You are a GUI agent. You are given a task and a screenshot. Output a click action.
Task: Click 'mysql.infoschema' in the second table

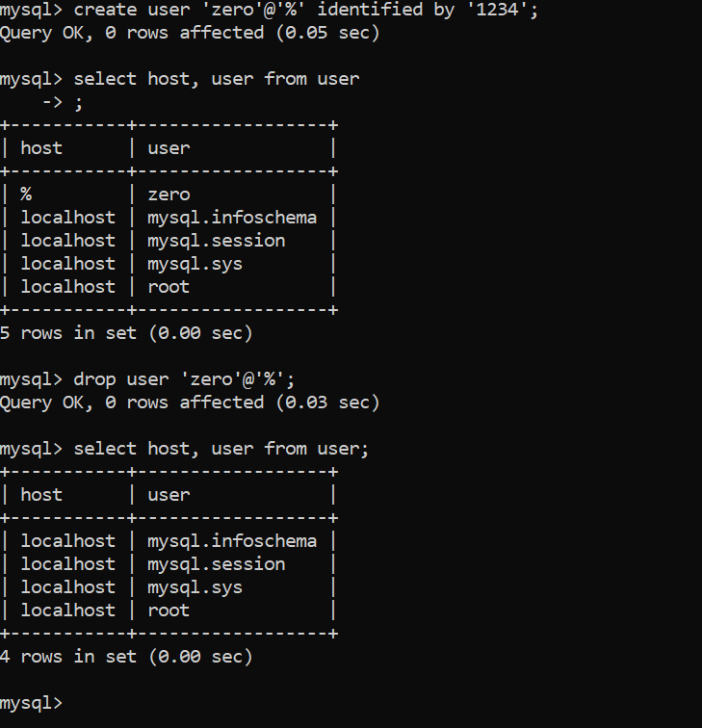232,541
